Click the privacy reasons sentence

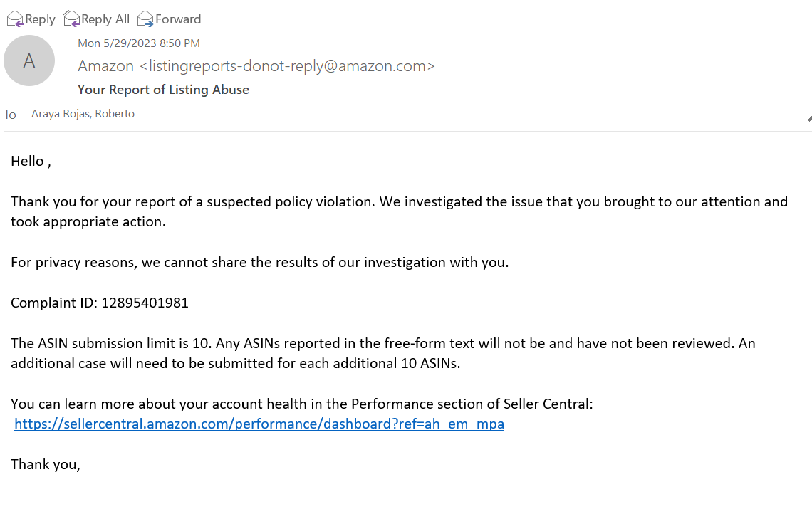(259, 262)
